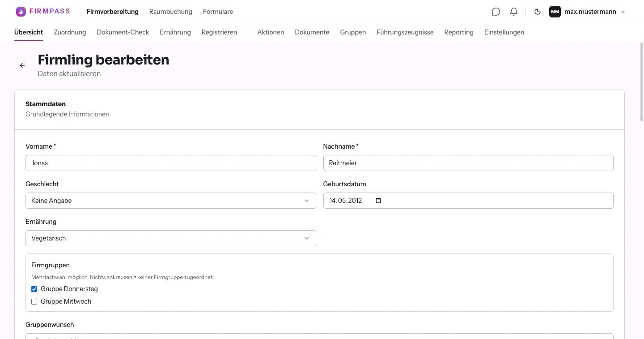
Task: Click the Gruppe Donnerstag label text
Action: [69, 289]
